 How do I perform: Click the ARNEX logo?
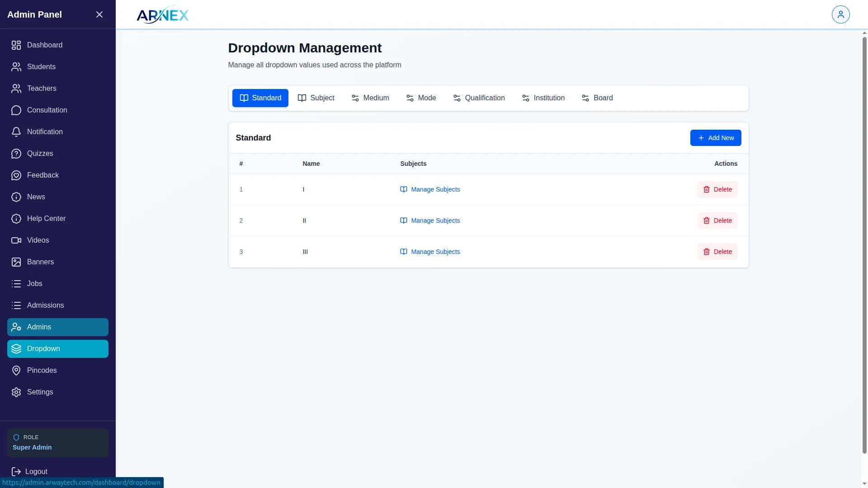[163, 15]
